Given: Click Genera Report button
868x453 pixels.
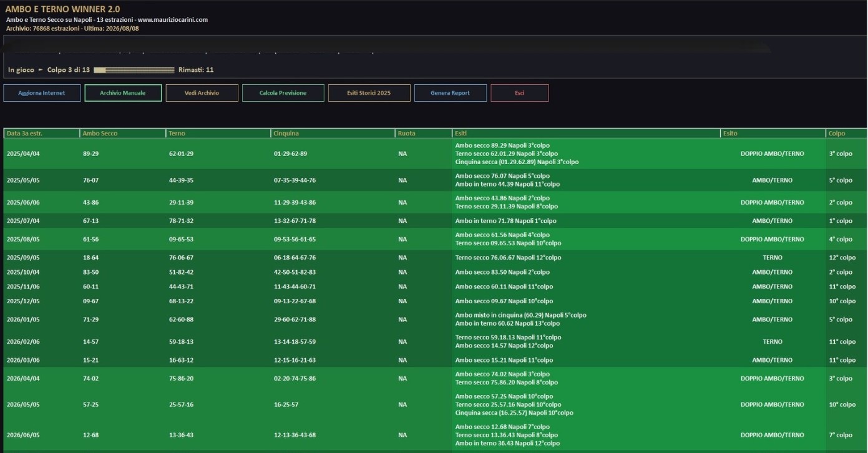Looking at the screenshot, I should click(x=450, y=93).
